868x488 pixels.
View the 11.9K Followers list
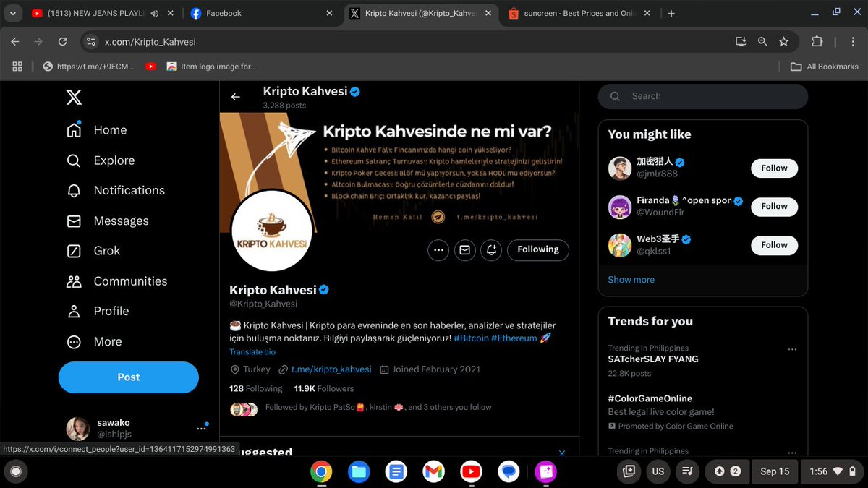pos(324,389)
